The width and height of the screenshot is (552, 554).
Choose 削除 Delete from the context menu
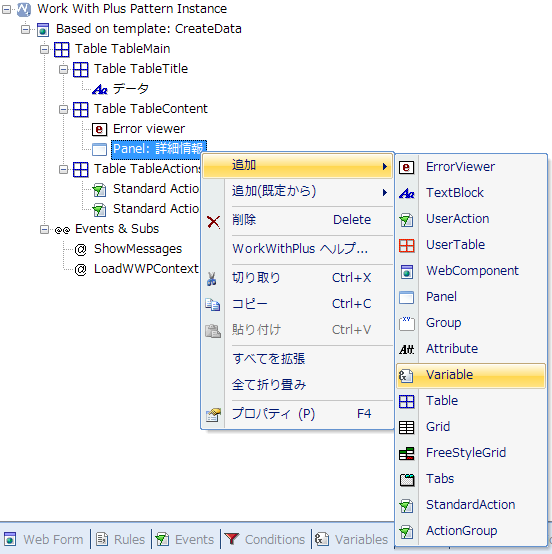tap(298, 220)
